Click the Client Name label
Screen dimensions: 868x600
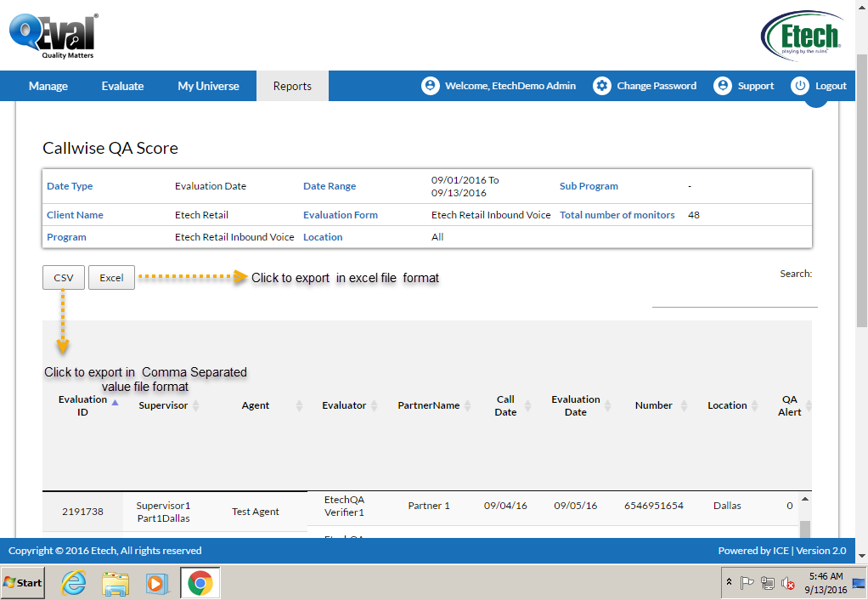coord(75,215)
